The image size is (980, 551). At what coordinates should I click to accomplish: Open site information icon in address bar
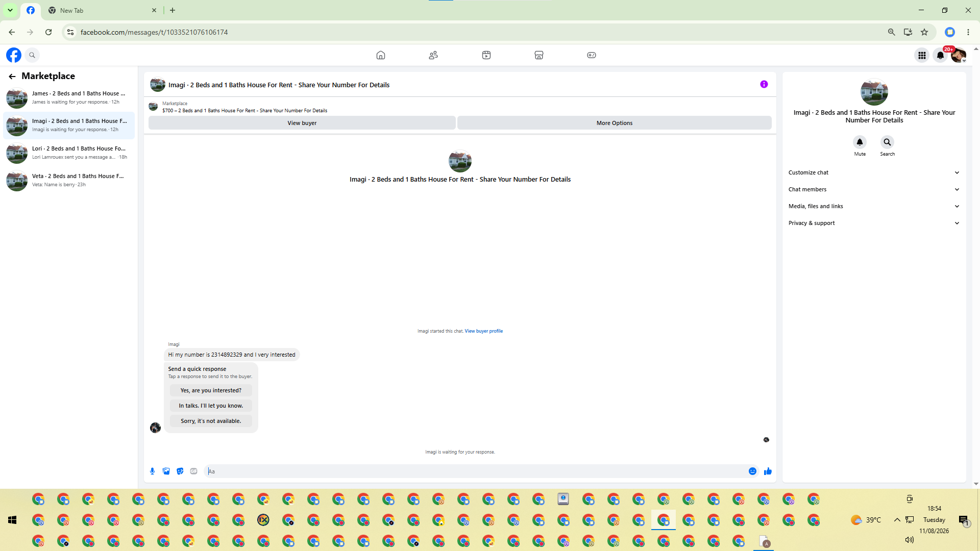point(70,32)
